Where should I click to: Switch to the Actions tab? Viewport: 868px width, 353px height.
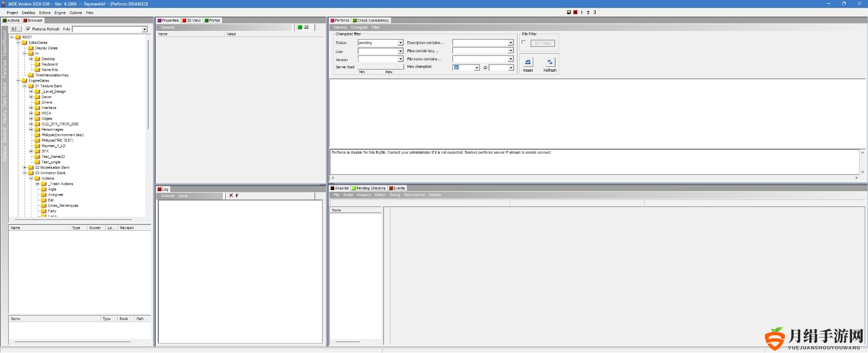tap(11, 20)
